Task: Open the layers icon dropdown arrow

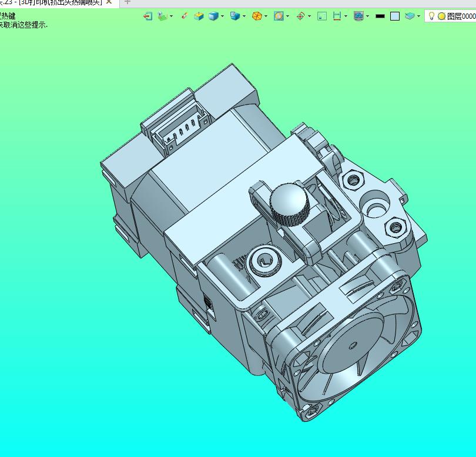Action: pos(418,16)
